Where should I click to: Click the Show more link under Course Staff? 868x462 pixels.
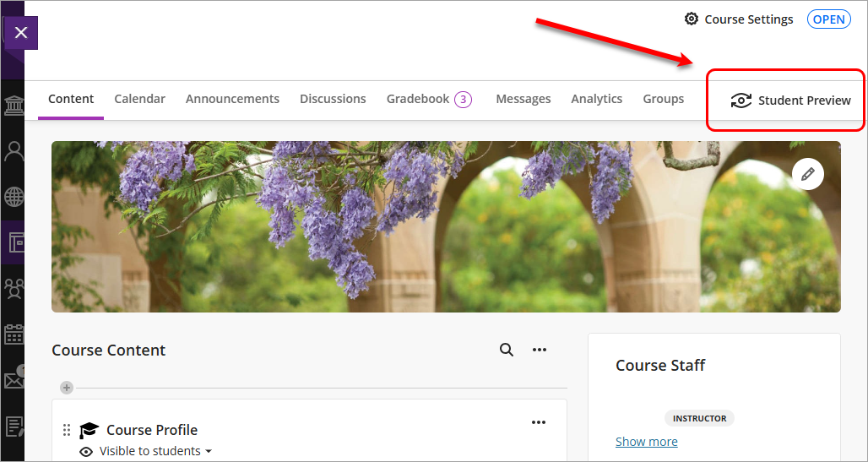point(647,442)
